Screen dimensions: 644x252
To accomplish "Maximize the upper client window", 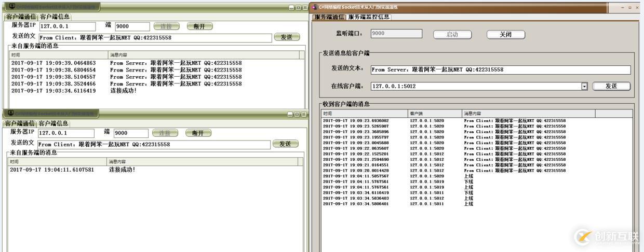I will (298, 7).
